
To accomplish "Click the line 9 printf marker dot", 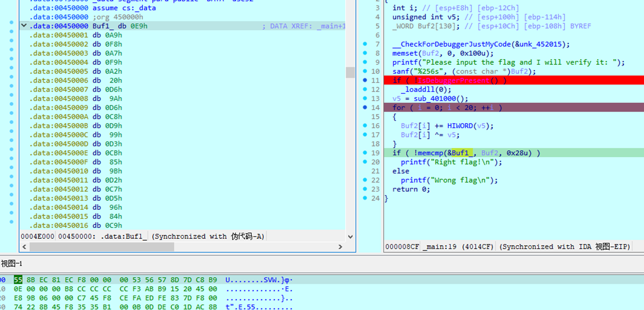I will (365, 62).
